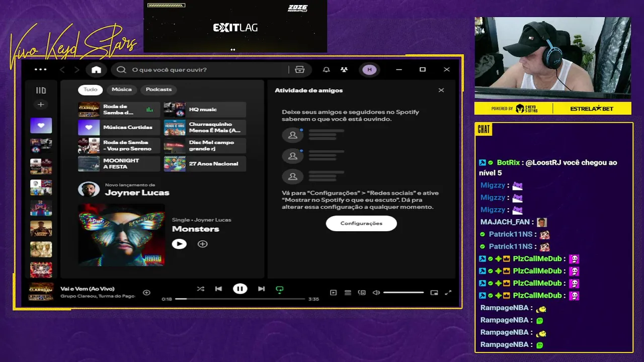Open the 'Joyner Lucas' artist name link
Viewport: 644px width, 362px height.
[x=137, y=193]
